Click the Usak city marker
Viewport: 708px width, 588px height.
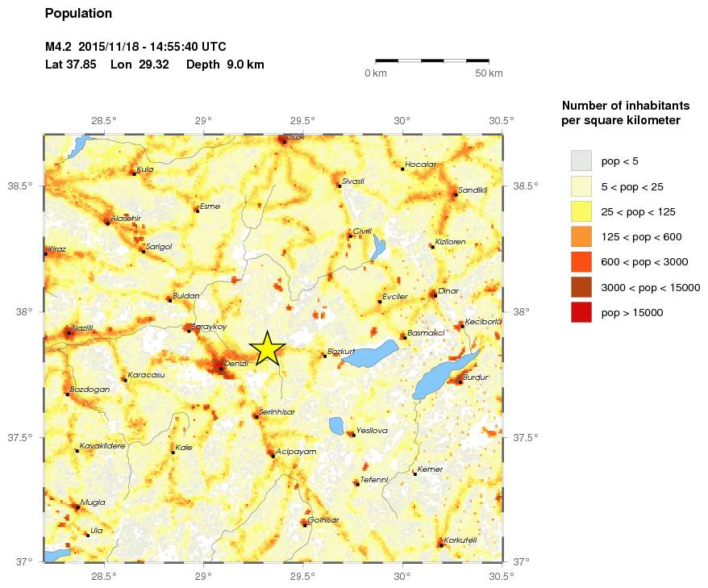click(284, 143)
